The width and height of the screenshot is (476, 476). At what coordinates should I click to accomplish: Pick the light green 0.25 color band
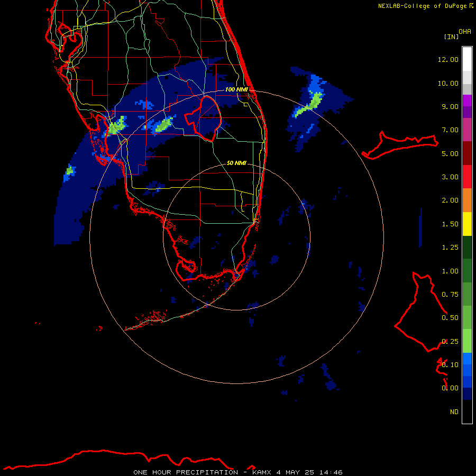[467, 341]
